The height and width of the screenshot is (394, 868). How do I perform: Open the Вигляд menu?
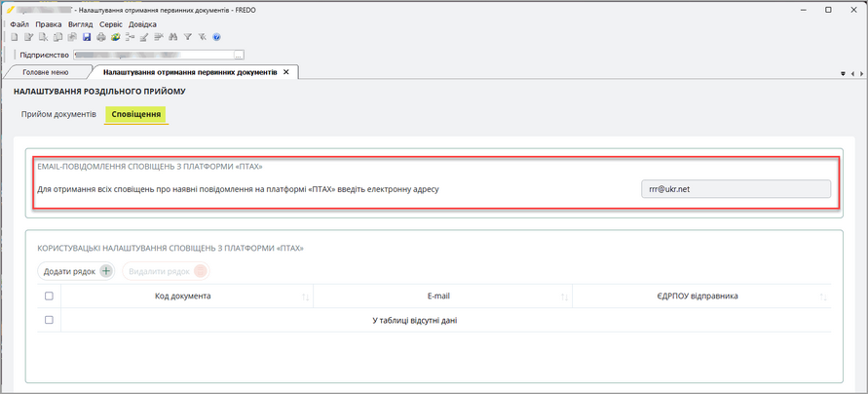pyautogui.click(x=80, y=24)
